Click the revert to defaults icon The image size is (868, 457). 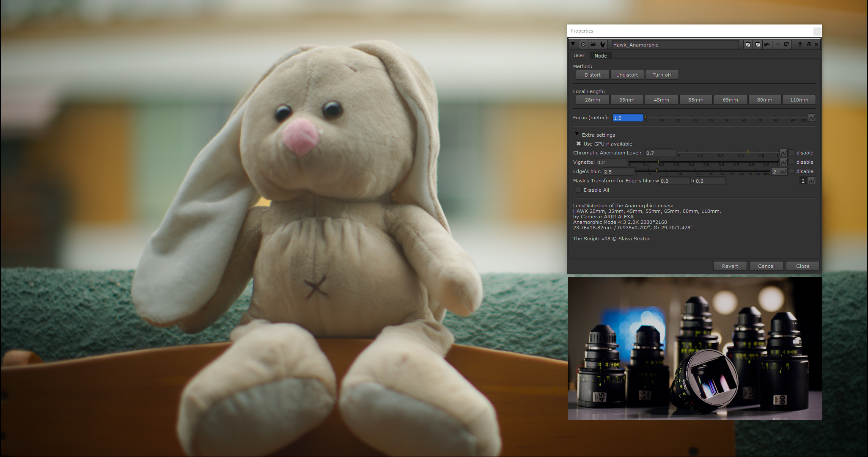(x=786, y=44)
